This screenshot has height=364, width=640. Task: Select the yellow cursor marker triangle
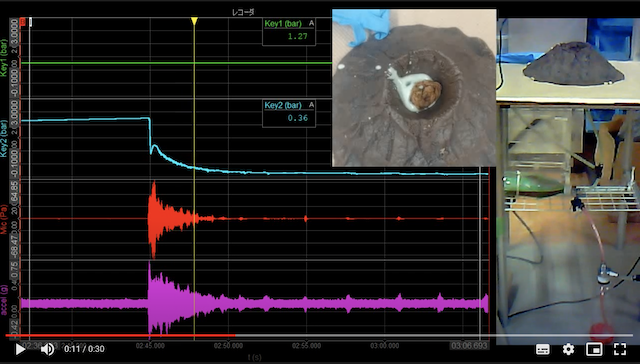pos(194,21)
